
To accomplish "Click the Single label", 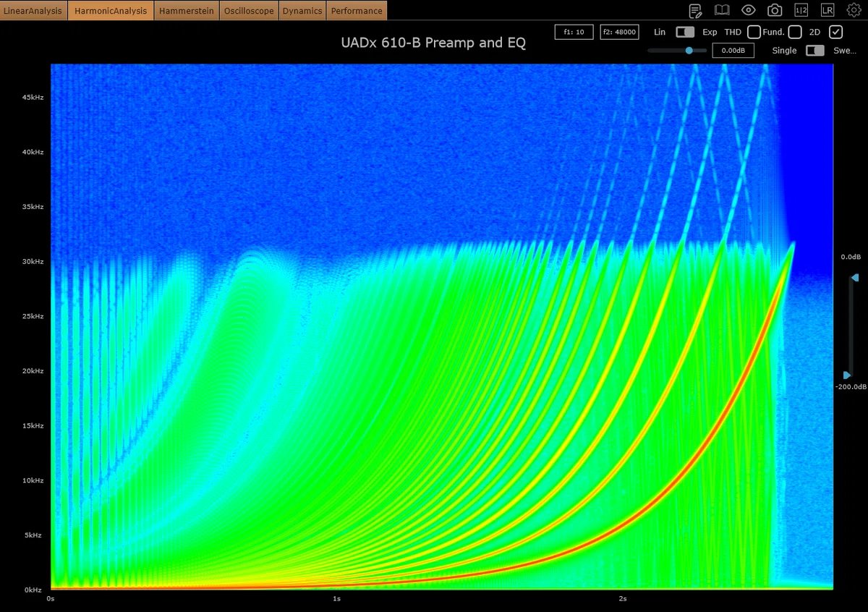I will [x=784, y=51].
